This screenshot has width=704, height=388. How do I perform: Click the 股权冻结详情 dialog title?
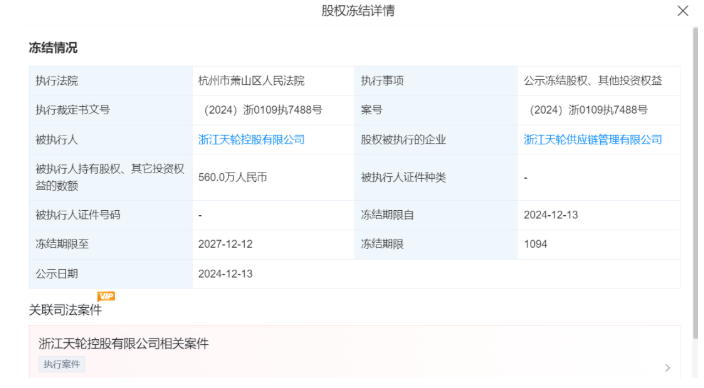pos(358,11)
